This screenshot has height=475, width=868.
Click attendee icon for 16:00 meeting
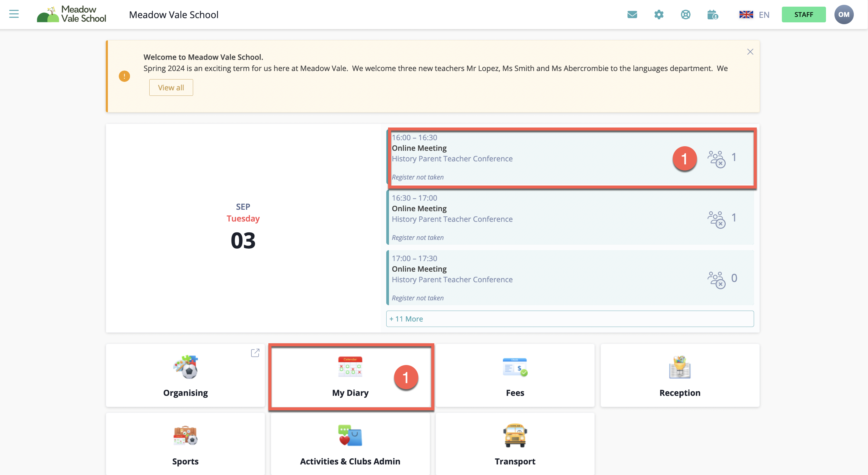[x=716, y=159]
